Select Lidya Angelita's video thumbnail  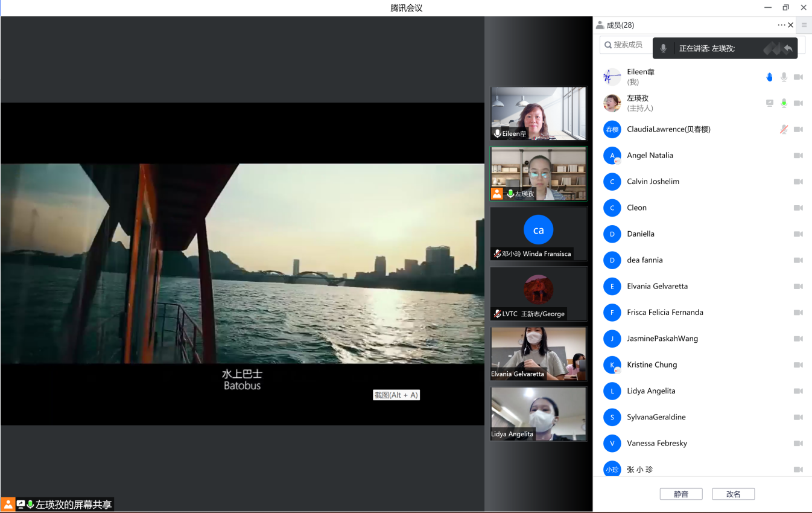[x=538, y=413]
